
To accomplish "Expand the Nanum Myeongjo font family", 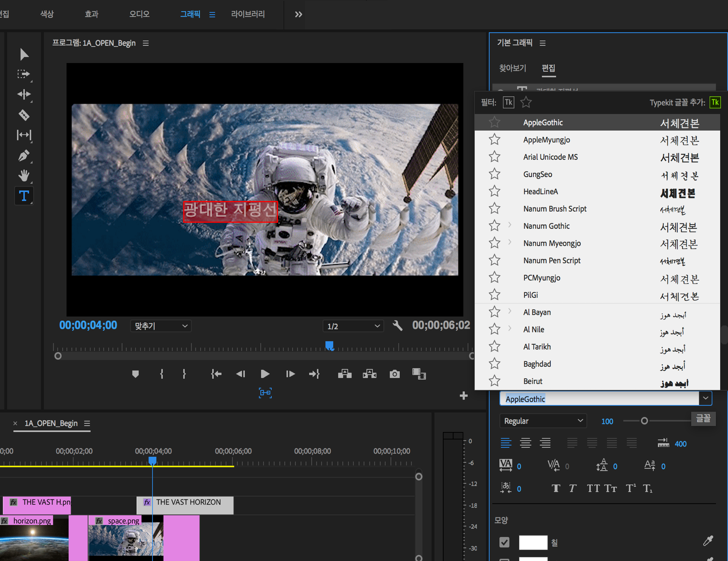I will click(x=510, y=243).
